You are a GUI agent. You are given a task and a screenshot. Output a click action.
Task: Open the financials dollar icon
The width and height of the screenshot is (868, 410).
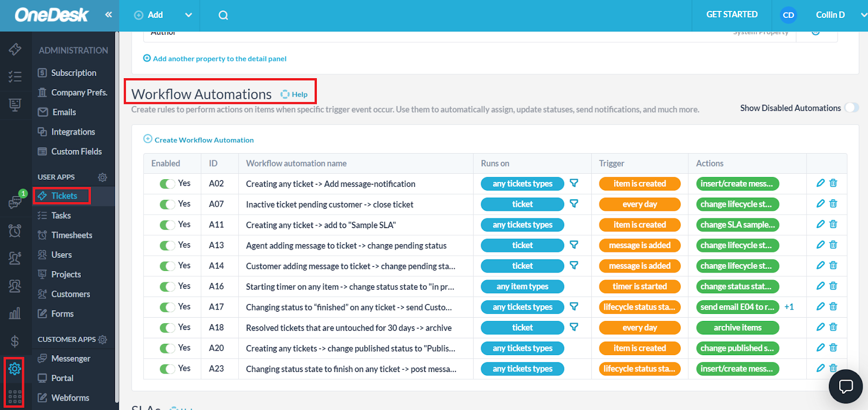point(15,341)
